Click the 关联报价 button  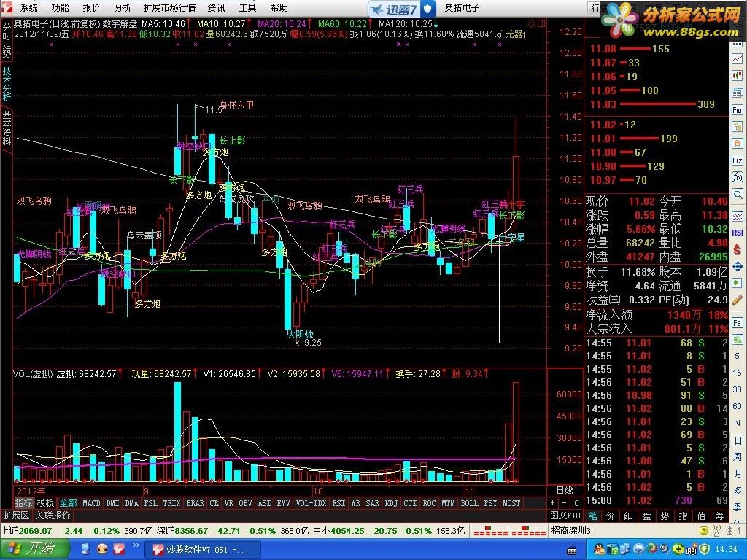coord(53,516)
